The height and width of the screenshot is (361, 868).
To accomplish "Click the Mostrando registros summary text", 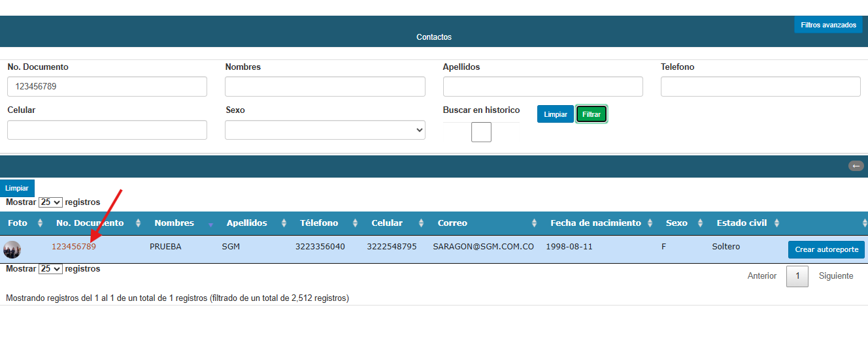I will tap(177, 298).
